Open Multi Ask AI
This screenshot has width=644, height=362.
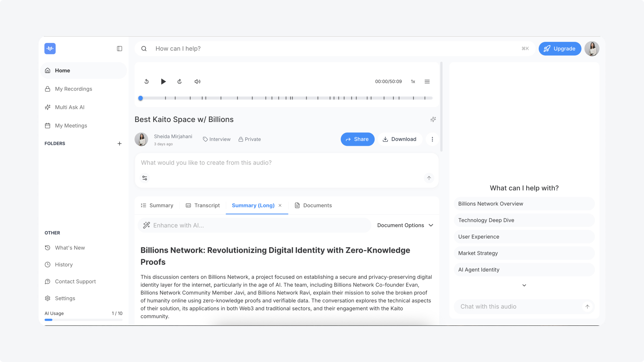84,107
